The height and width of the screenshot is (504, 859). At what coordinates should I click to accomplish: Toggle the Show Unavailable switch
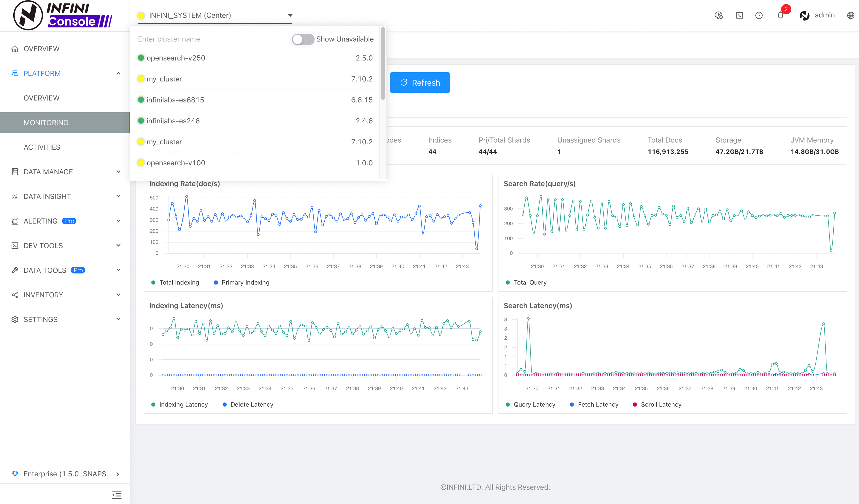point(303,39)
